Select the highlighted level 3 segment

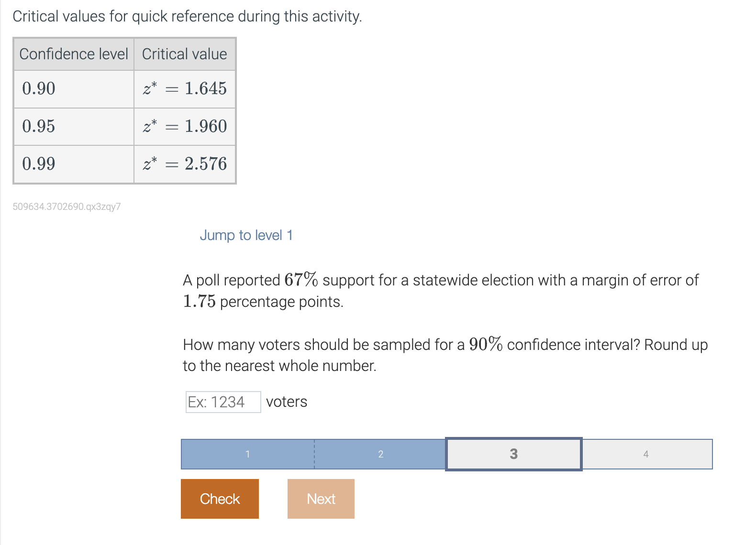(x=513, y=454)
